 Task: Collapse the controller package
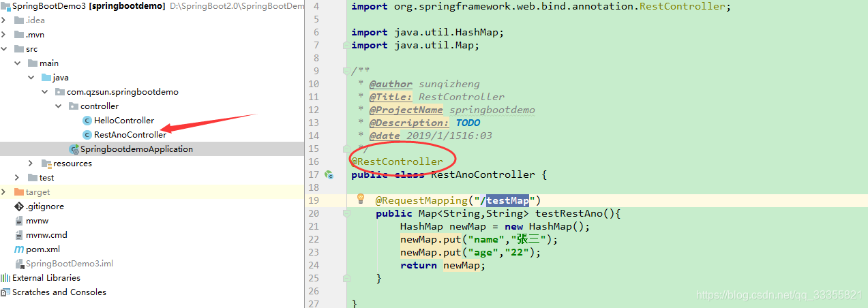(x=59, y=106)
